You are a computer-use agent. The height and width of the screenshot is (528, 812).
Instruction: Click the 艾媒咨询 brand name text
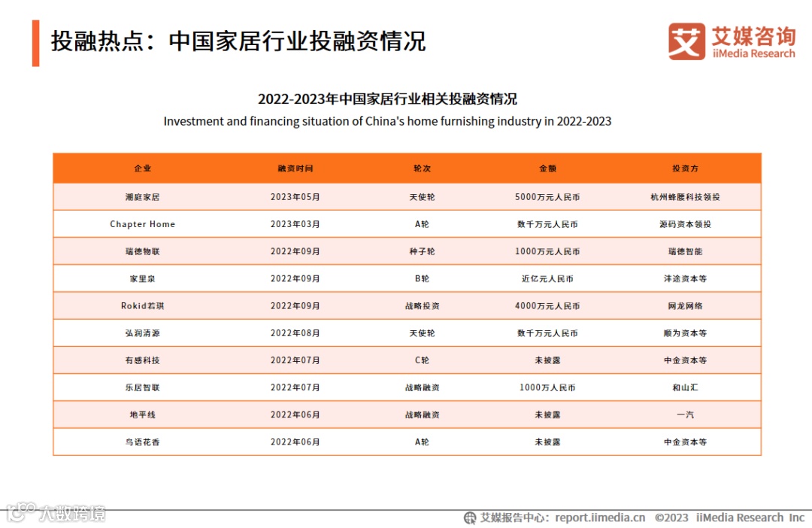(753, 36)
